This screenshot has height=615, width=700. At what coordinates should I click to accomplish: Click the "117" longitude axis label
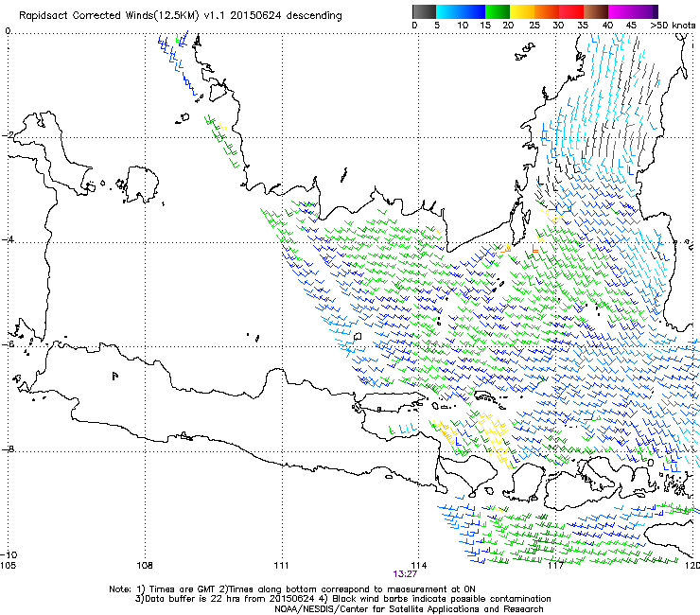point(555,566)
